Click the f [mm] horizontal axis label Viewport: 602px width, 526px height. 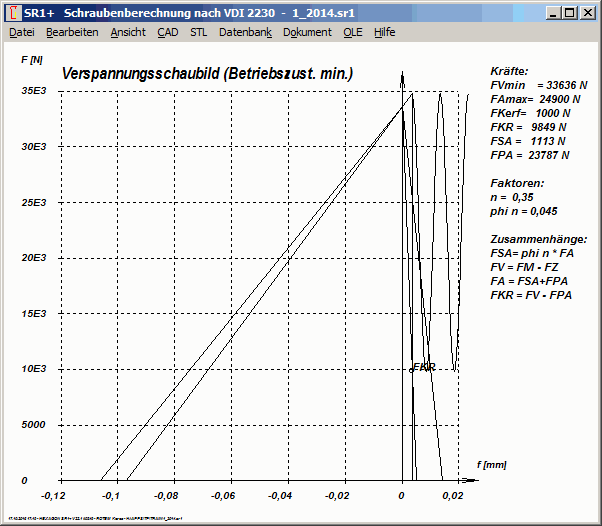coord(492,467)
